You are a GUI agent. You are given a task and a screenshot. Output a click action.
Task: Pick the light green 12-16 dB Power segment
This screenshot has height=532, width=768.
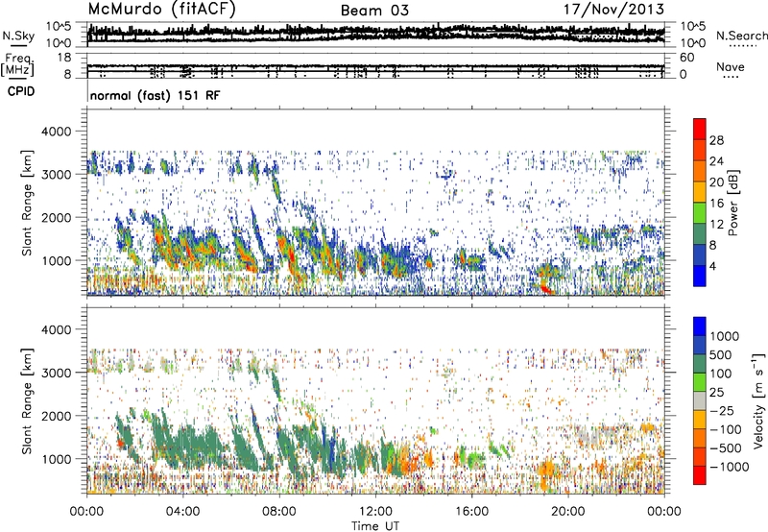[700, 213]
